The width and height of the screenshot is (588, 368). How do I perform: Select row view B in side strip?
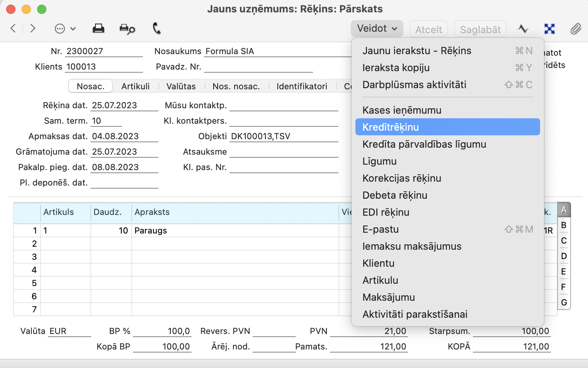[x=564, y=225]
